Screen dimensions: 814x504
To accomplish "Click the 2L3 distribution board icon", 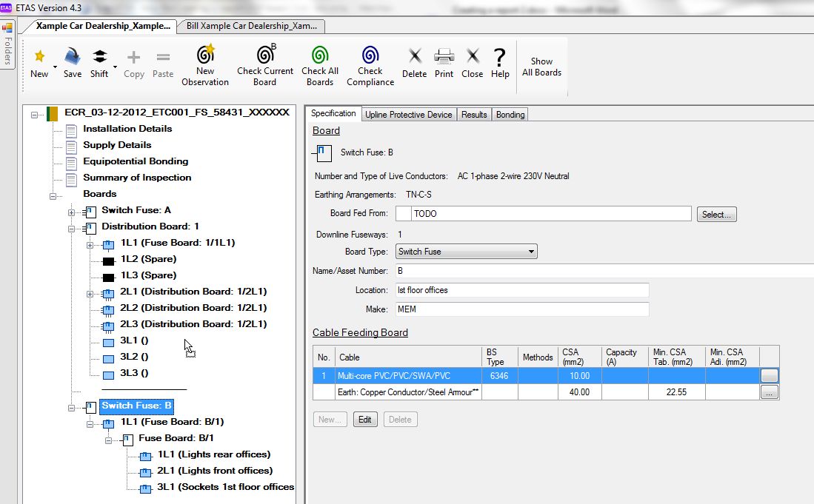I will (108, 326).
